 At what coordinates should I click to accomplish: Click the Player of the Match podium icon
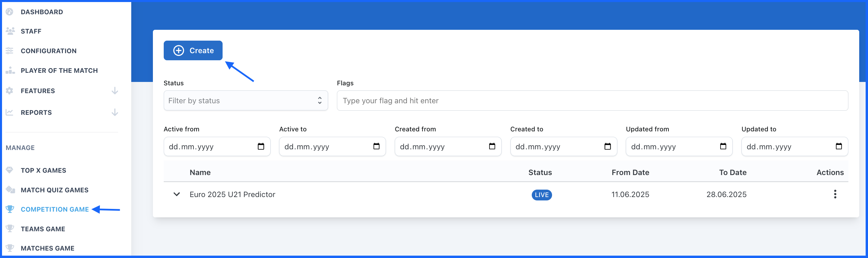(x=10, y=70)
